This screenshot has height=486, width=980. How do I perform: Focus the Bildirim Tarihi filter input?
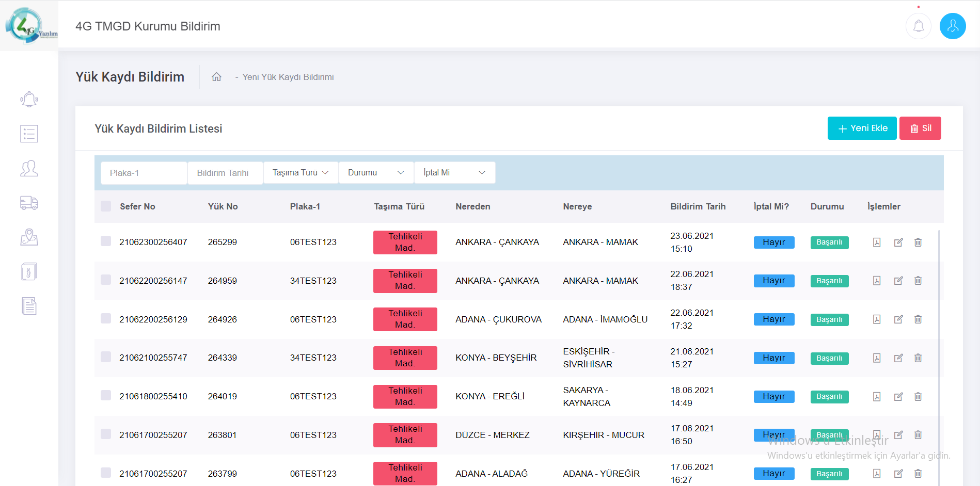click(225, 173)
